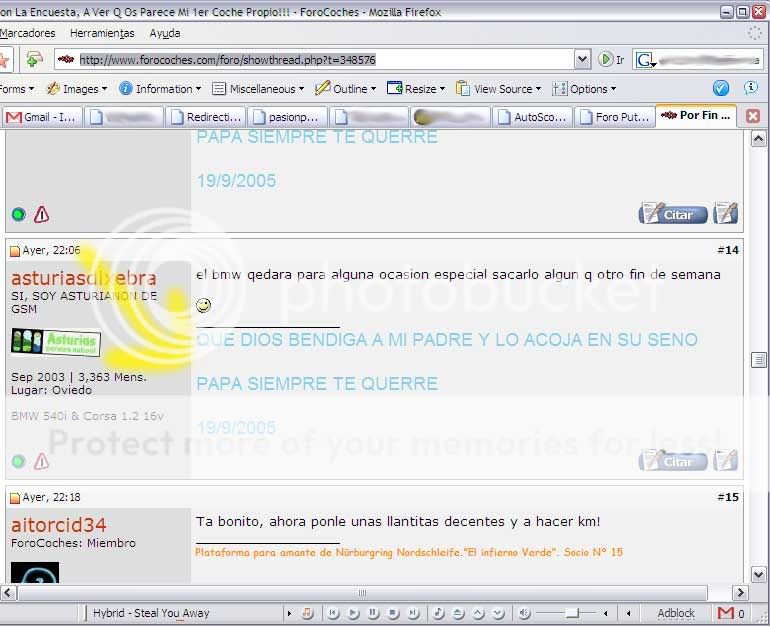Open the URL history dropdown arrow
The image size is (770, 627).
tap(582, 59)
